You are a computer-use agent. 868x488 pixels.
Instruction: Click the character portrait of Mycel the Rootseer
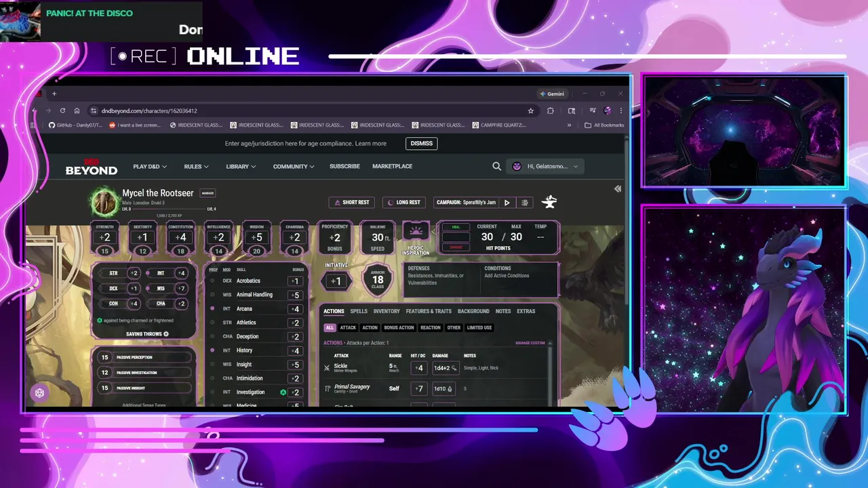click(105, 202)
